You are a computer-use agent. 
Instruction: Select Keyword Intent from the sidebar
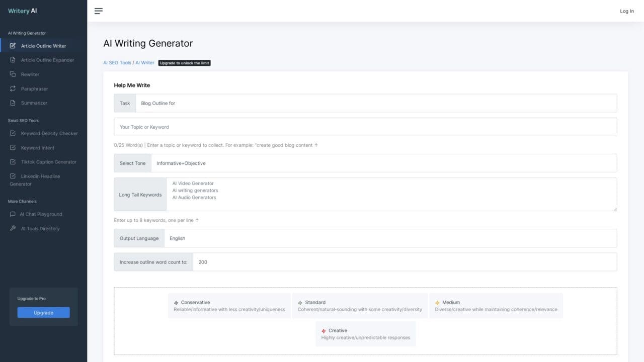(x=12, y=147)
